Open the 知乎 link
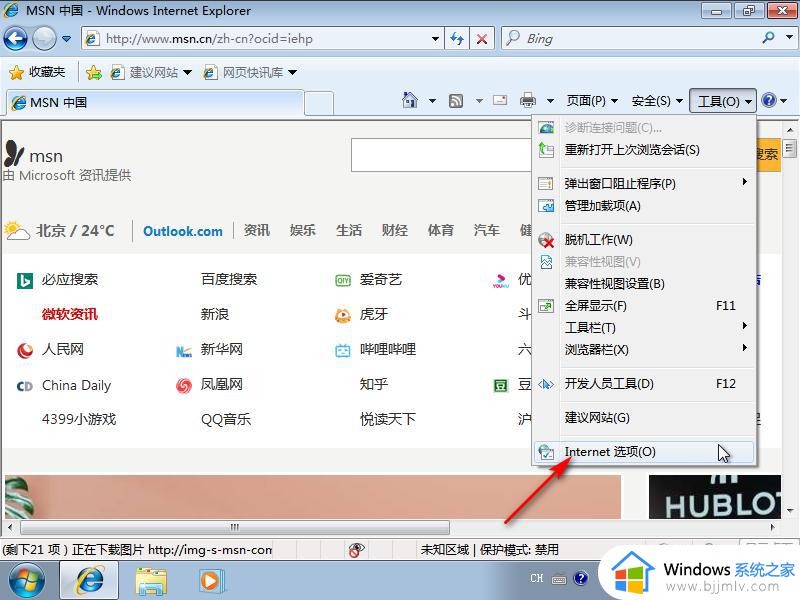This screenshot has width=800, height=600. [x=373, y=384]
